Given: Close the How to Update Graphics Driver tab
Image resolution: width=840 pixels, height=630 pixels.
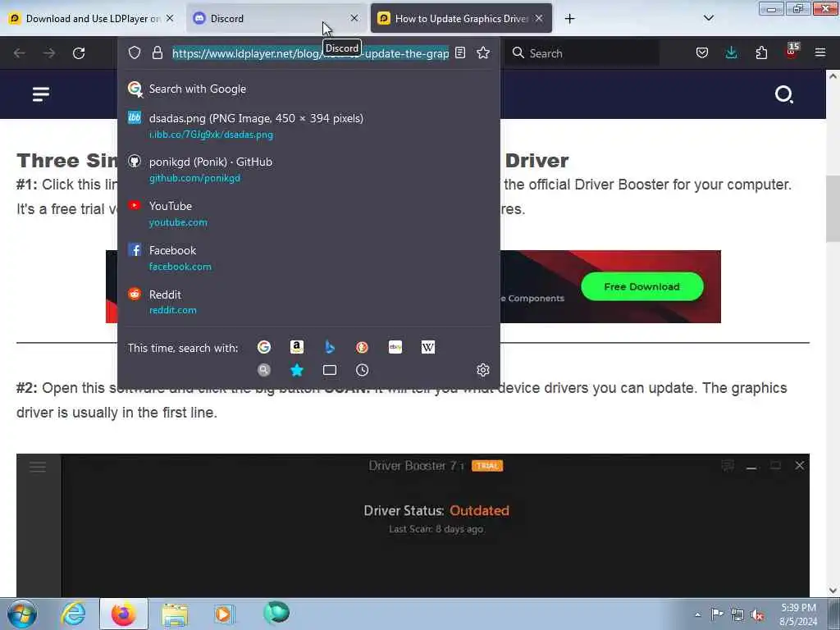Looking at the screenshot, I should tap(539, 18).
